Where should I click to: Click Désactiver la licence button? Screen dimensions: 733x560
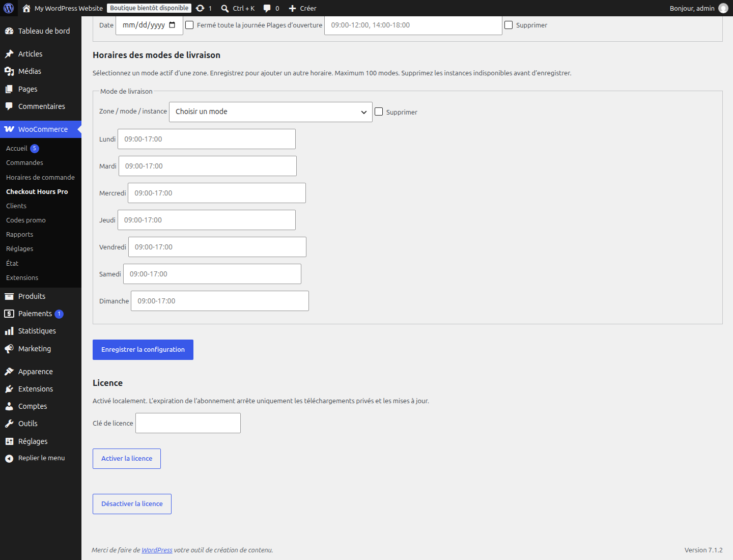(132, 504)
